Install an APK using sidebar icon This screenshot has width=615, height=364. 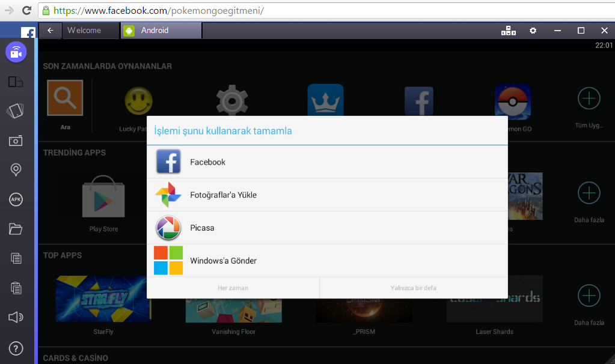16,199
